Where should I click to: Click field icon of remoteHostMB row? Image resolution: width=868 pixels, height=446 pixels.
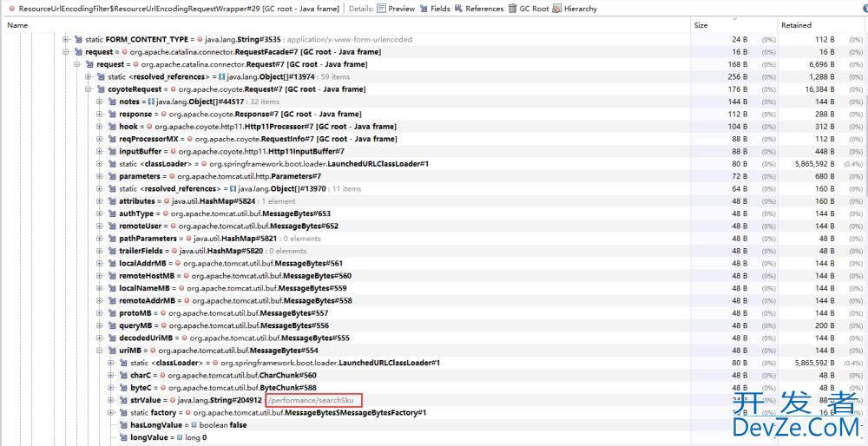112,276
